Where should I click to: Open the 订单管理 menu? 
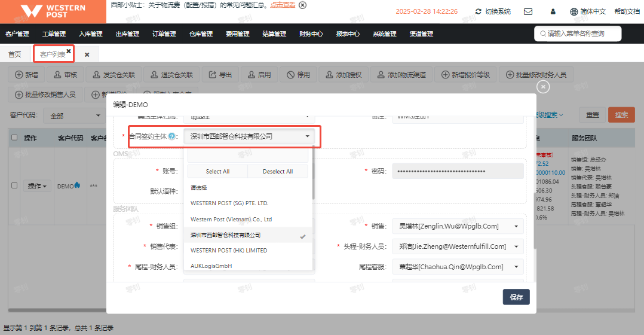pos(164,33)
